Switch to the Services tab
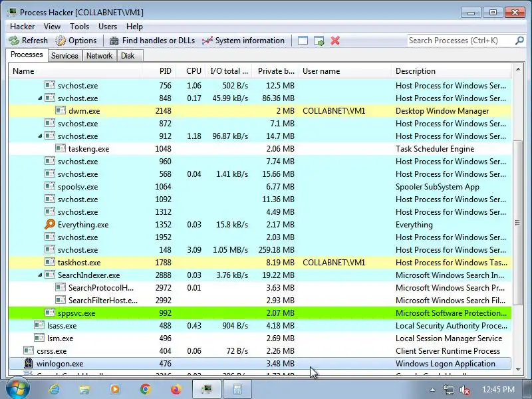The width and height of the screenshot is (532, 399). tap(65, 56)
